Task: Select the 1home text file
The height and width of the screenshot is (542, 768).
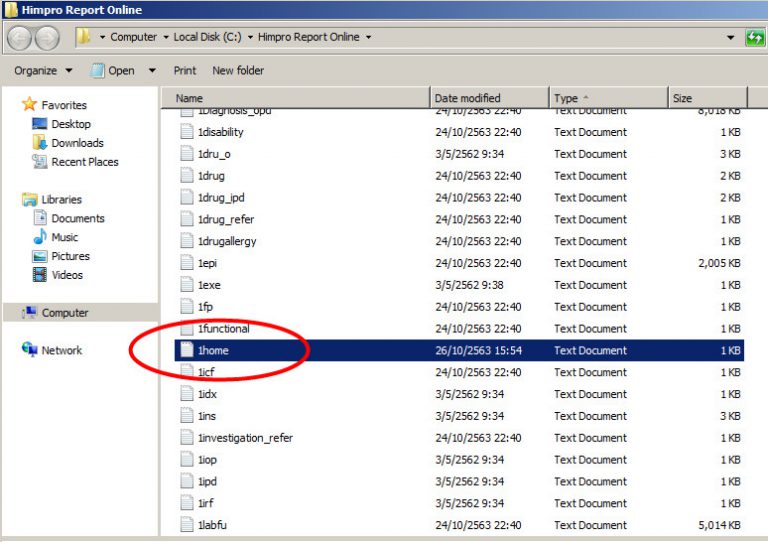Action: click(213, 350)
